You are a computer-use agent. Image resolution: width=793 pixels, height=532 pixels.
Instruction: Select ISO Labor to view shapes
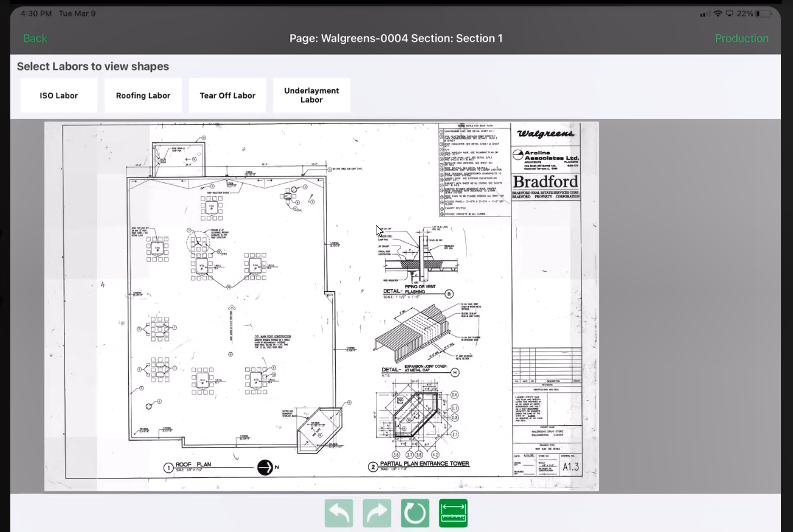pos(59,95)
